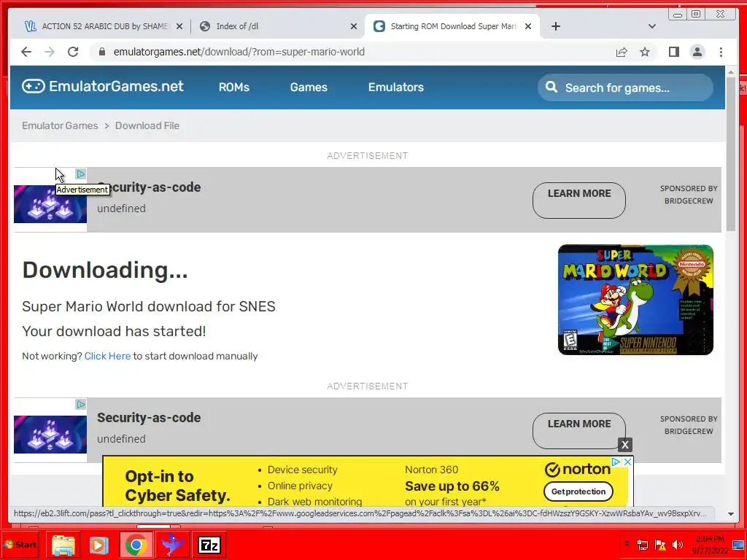The width and height of the screenshot is (747, 560).
Task: Open File Explorer from the taskbar
Action: click(x=63, y=545)
